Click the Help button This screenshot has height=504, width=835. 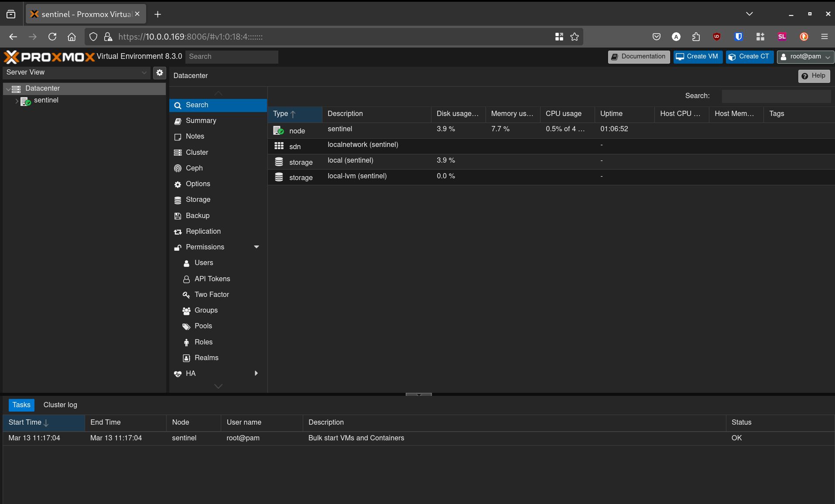tap(814, 76)
